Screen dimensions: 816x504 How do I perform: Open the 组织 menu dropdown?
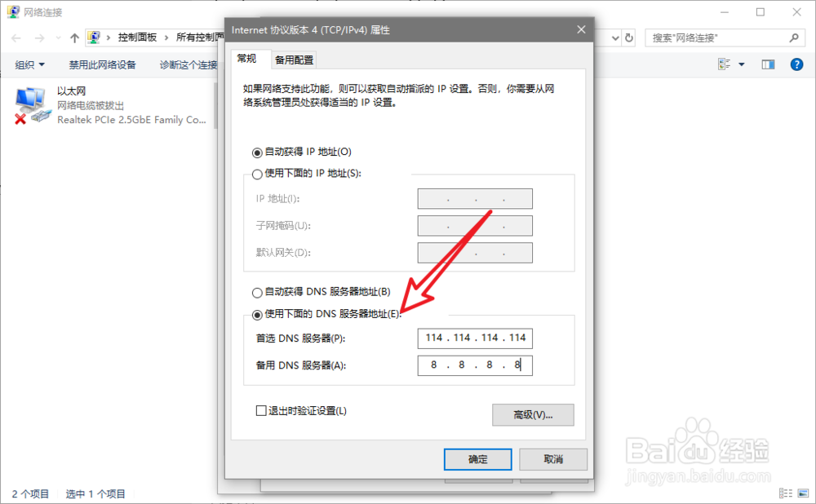click(29, 64)
